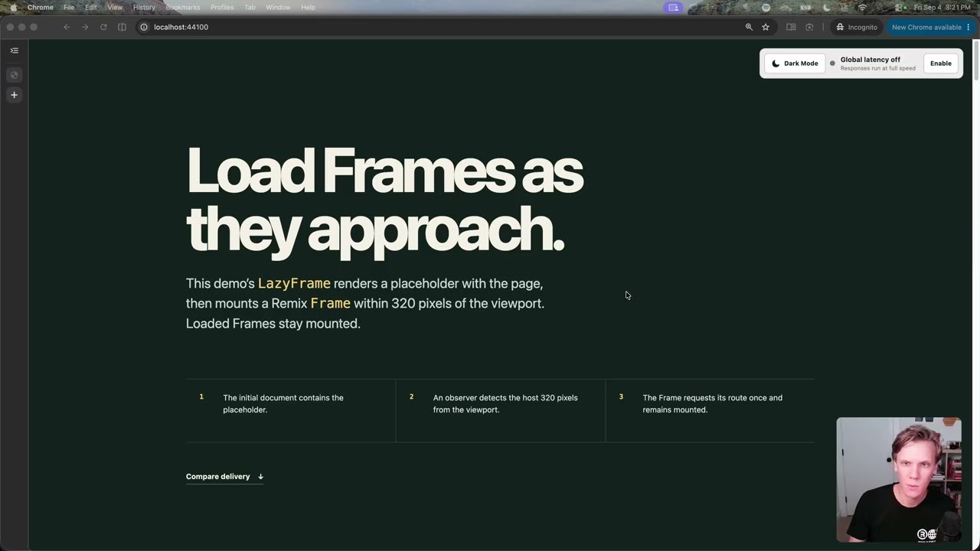Screen dimensions: 980x551
Task: Open the Chrome app menu
Action: [41, 7]
